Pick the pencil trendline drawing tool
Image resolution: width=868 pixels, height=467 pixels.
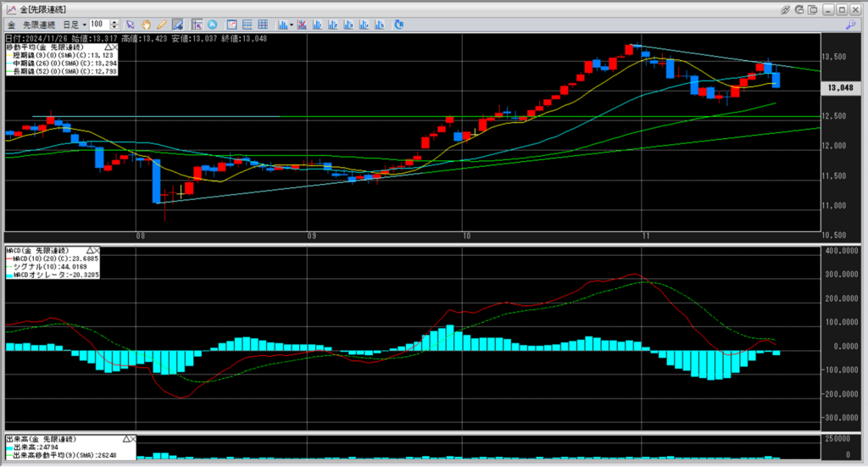[x=160, y=25]
